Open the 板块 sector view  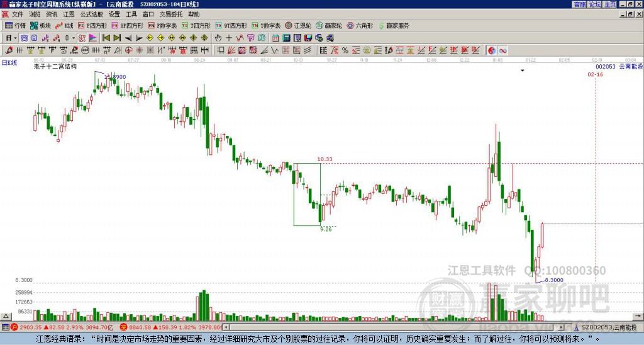[x=41, y=25]
